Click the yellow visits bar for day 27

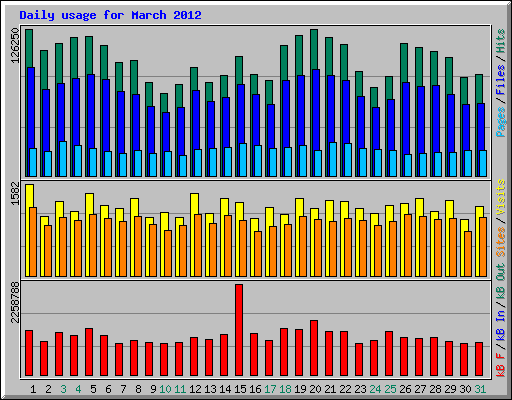[419, 207]
